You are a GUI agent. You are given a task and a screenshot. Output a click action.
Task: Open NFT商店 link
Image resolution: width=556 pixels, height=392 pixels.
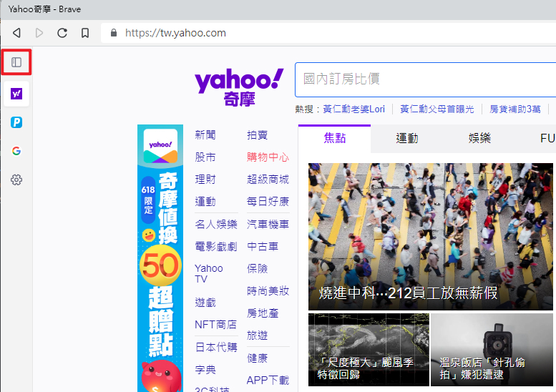(215, 325)
